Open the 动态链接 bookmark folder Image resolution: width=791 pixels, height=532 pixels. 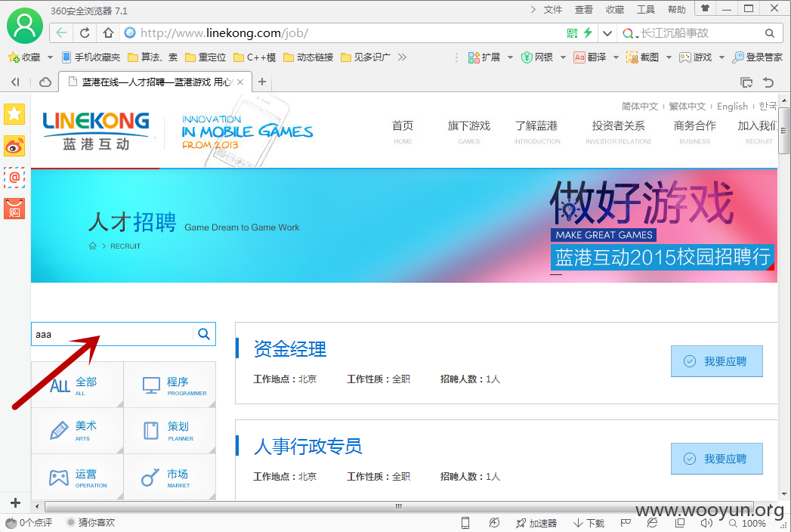point(308,57)
